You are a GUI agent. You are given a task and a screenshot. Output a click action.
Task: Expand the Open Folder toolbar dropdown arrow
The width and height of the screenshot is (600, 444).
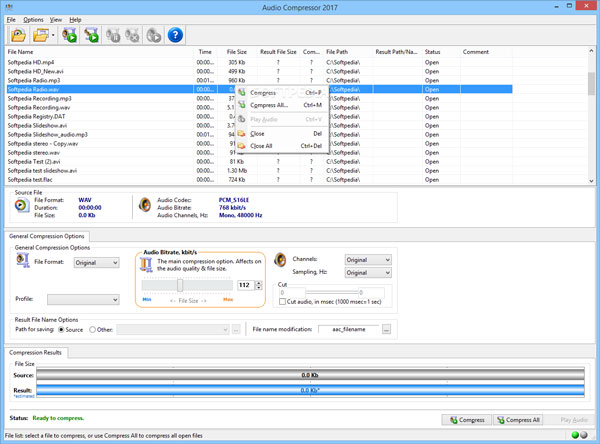tap(53, 35)
